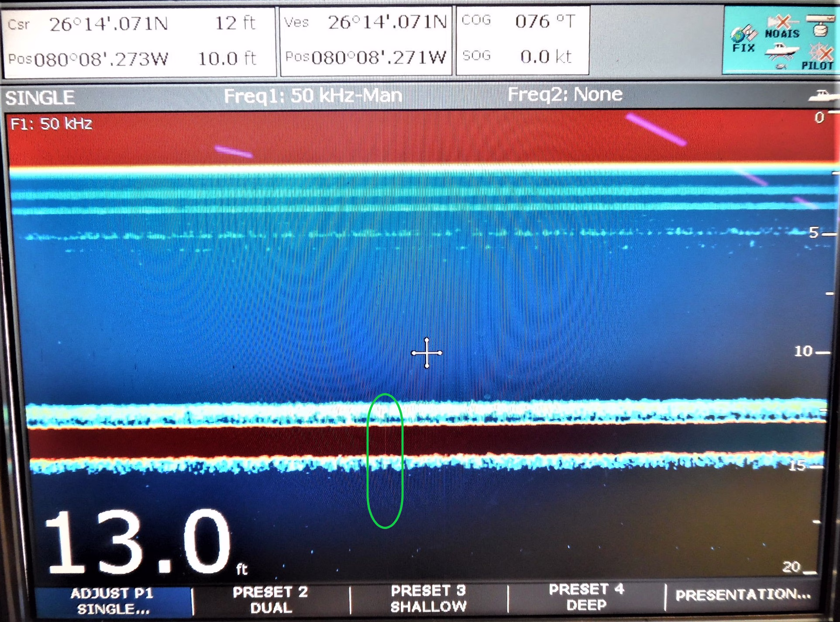Image resolution: width=840 pixels, height=622 pixels.
Task: Open the PRESENTATION... menu
Action: (x=743, y=595)
